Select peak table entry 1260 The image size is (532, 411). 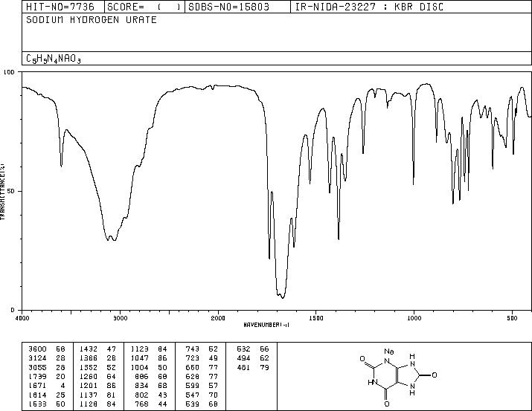89,376
